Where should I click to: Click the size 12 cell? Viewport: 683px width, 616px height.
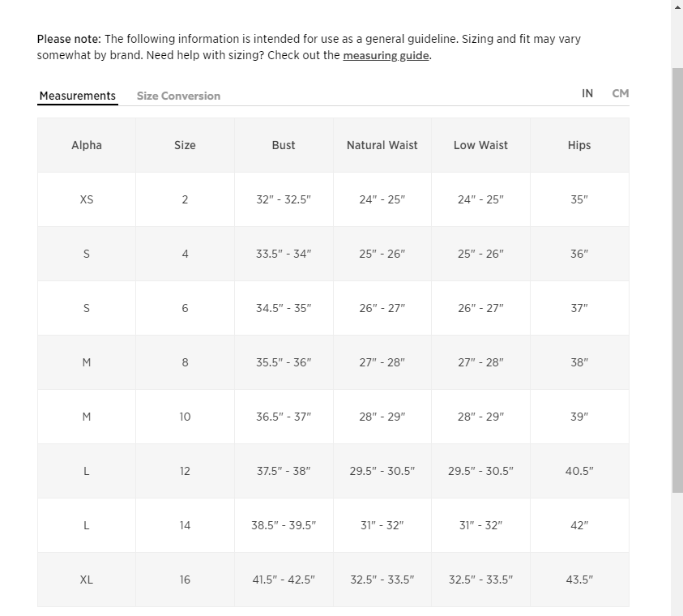(185, 472)
